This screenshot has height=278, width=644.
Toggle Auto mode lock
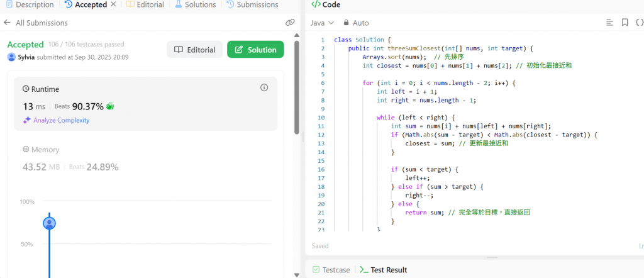pyautogui.click(x=356, y=23)
